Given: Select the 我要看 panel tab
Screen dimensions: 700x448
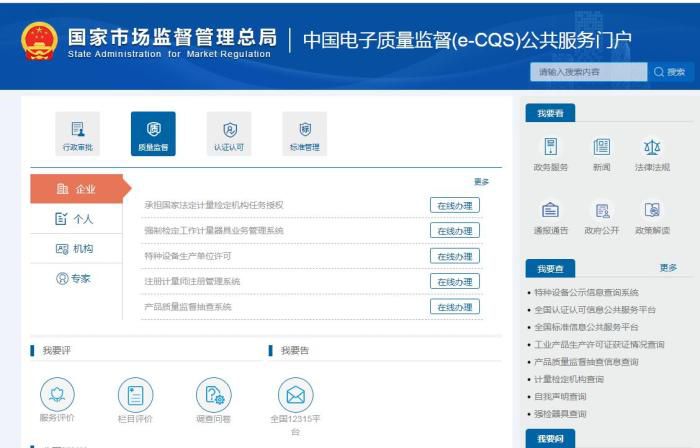Looking at the screenshot, I should pyautogui.click(x=550, y=113).
